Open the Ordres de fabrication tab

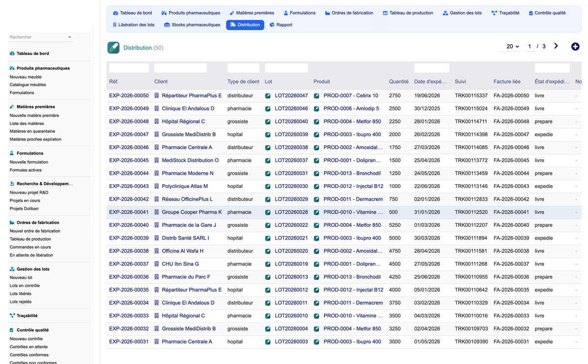[349, 13]
